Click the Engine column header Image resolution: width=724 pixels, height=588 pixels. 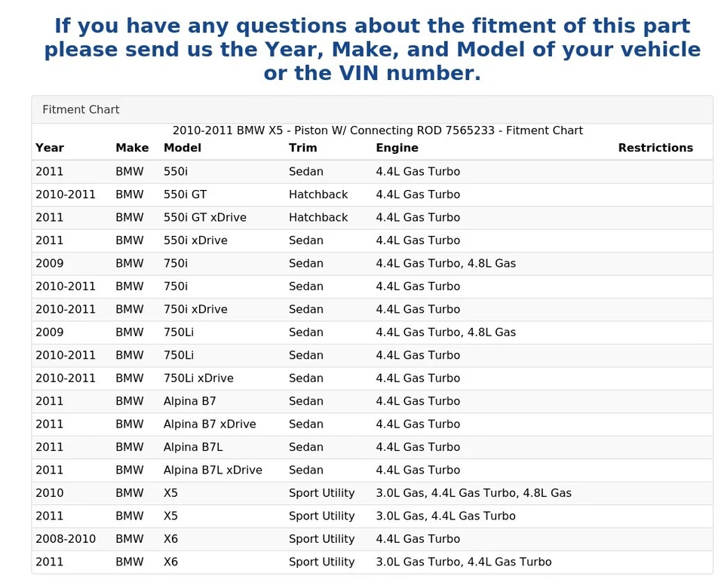point(397,148)
